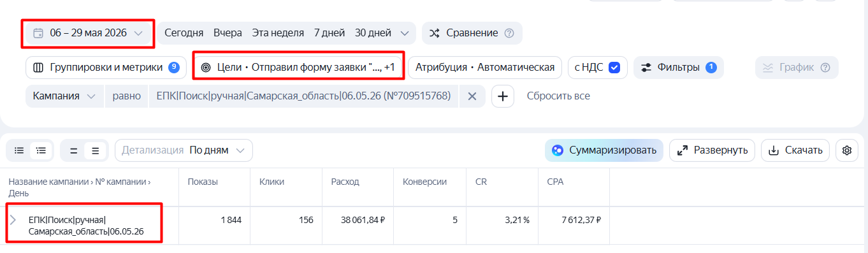Select the Вчера period preset
Screen dimensions: 868x253
pyautogui.click(x=228, y=33)
